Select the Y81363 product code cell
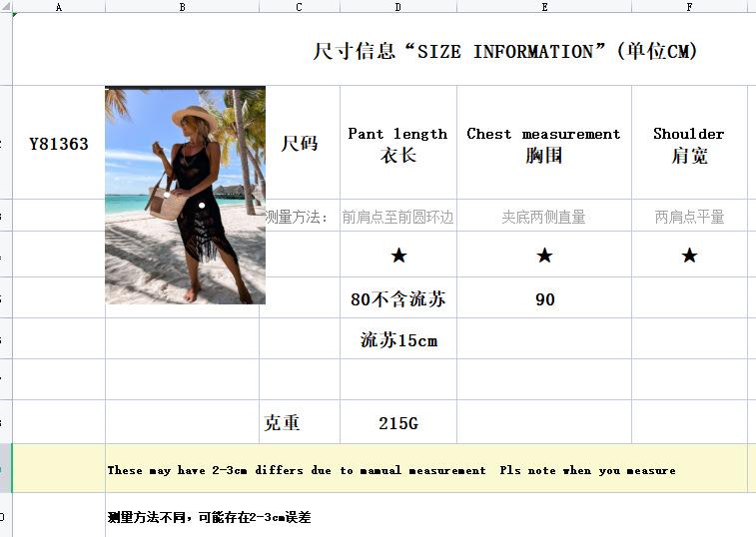 [x=58, y=144]
